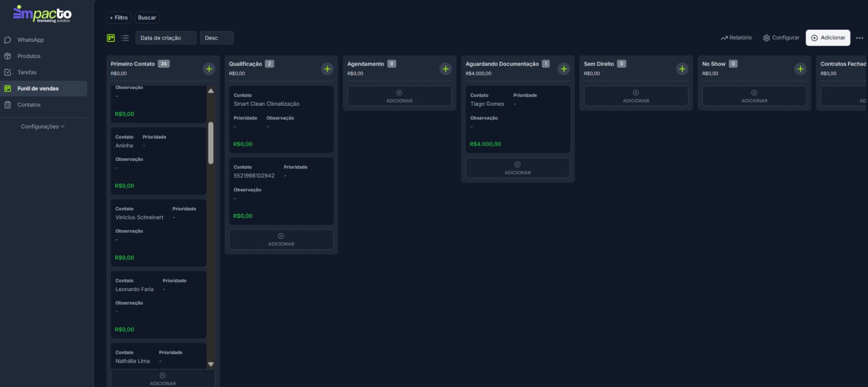
Task: Click Primeiro Contato column scrollbar down arrow
Action: pos(211,364)
